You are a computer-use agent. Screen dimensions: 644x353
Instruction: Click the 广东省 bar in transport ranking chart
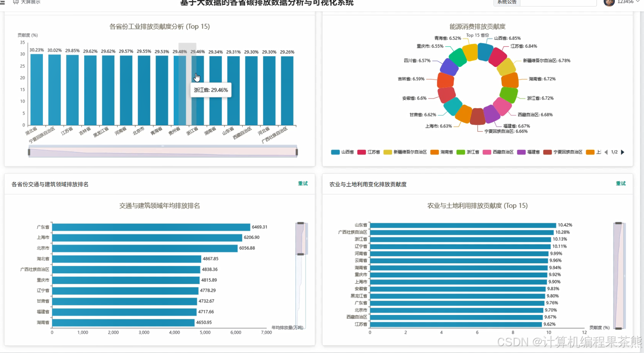pyautogui.click(x=151, y=227)
